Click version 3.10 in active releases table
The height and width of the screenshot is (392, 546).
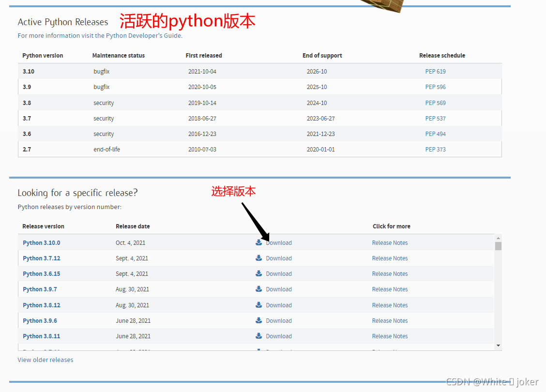point(29,71)
